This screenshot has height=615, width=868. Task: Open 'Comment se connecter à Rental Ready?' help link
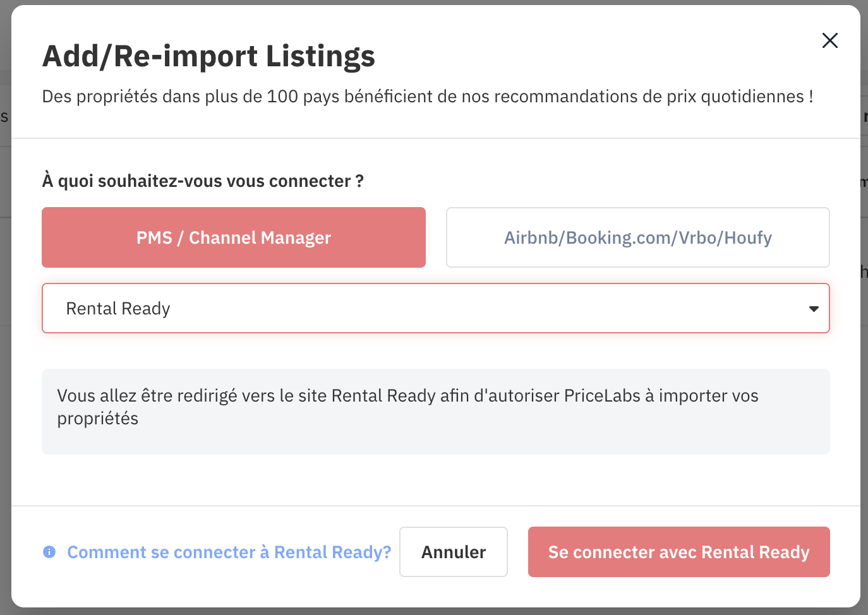[229, 552]
